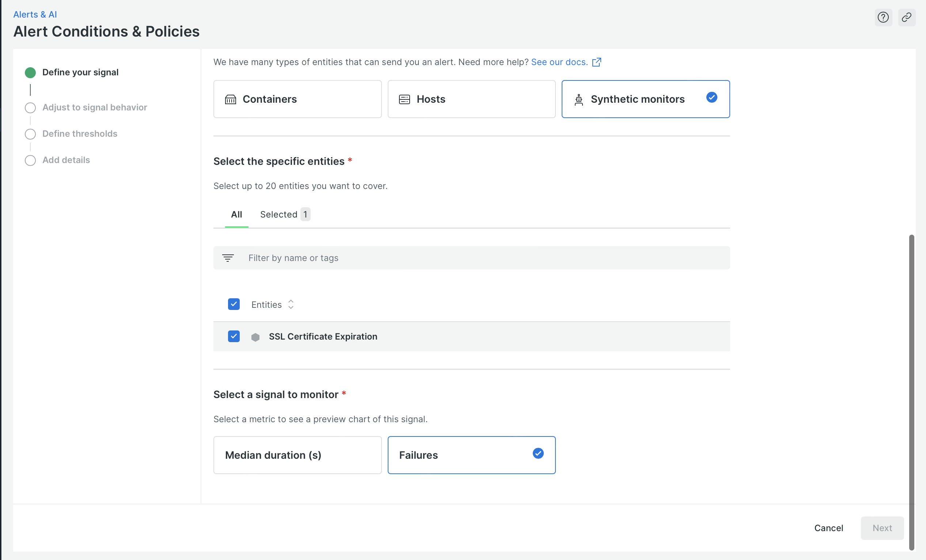Click the Containers icon in the entity card

pos(230,99)
